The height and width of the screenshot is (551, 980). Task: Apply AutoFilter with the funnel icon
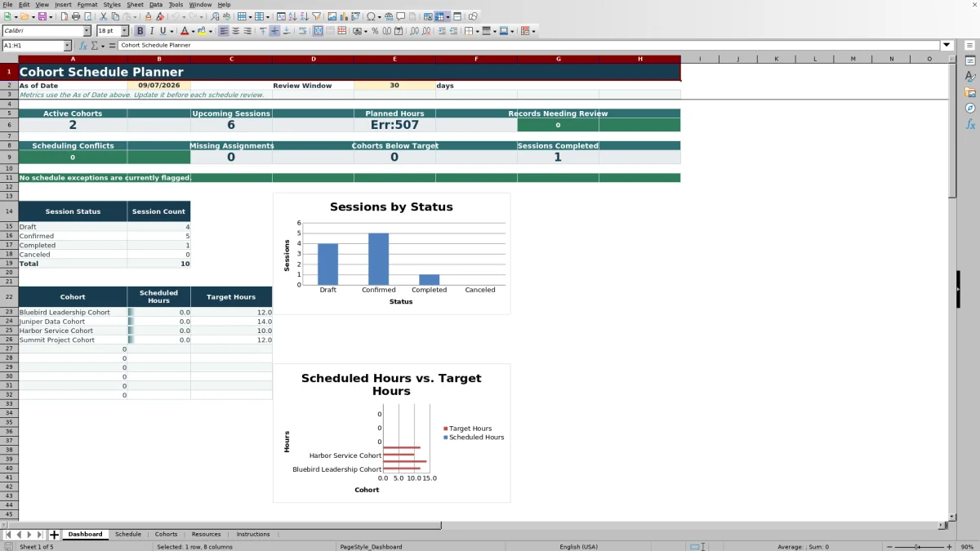pyautogui.click(x=316, y=16)
